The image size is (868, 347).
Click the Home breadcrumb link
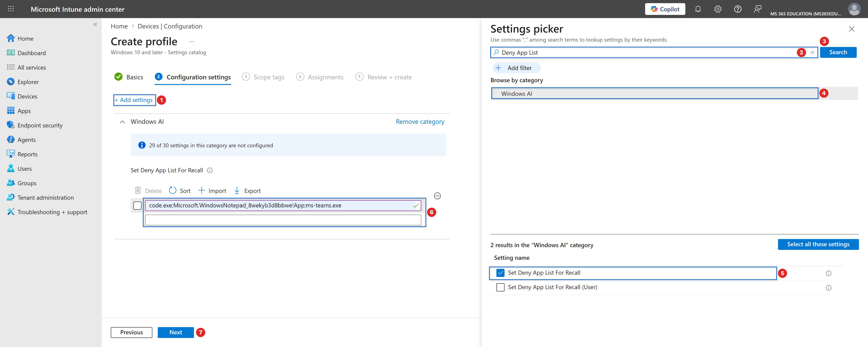(119, 26)
